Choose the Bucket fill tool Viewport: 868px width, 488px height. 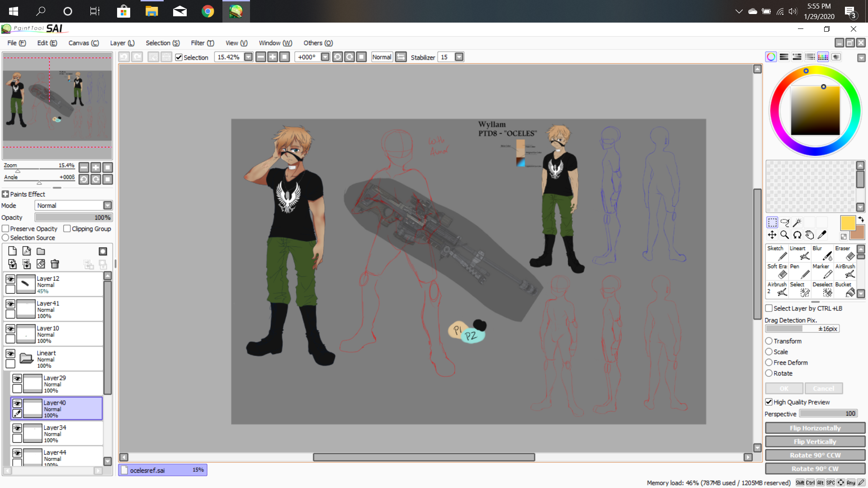[845, 290]
